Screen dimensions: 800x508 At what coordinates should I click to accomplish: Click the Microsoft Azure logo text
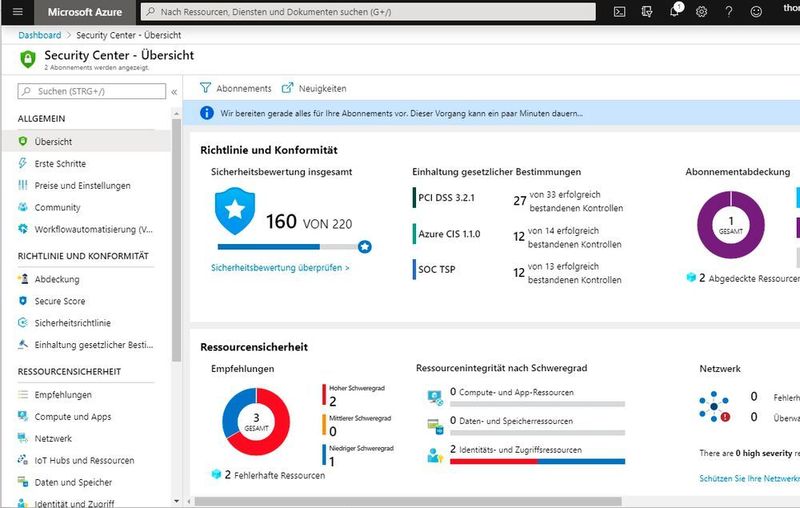(85, 12)
